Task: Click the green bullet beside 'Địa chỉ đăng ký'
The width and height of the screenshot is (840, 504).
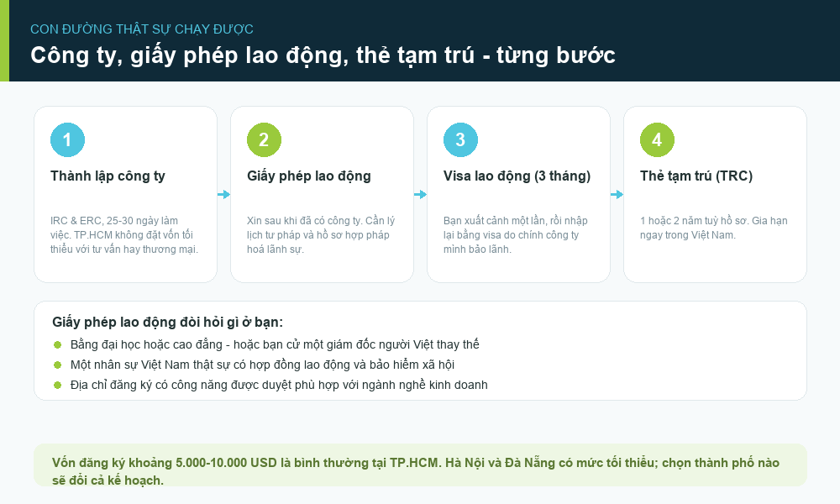Action: point(58,385)
